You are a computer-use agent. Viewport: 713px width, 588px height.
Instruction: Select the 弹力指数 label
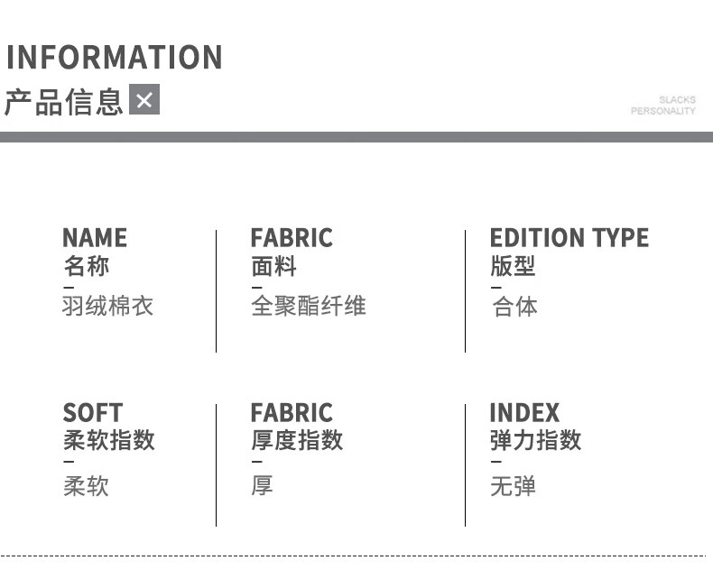(x=535, y=440)
